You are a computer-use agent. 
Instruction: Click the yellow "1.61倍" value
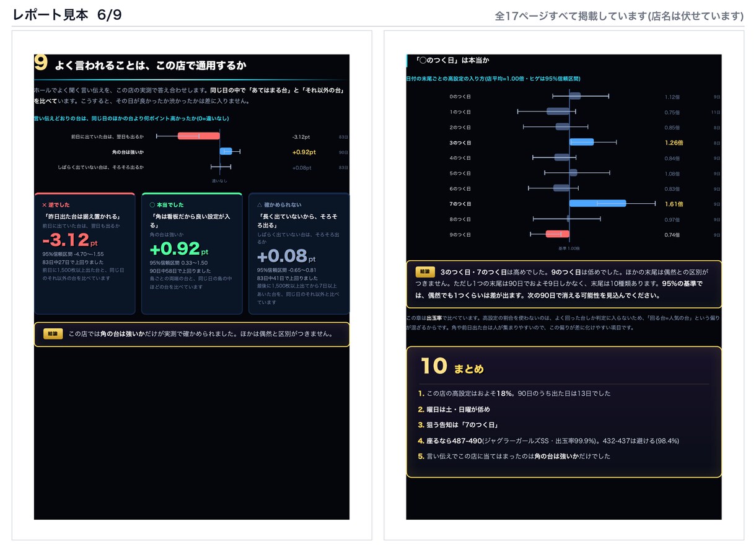click(x=674, y=204)
